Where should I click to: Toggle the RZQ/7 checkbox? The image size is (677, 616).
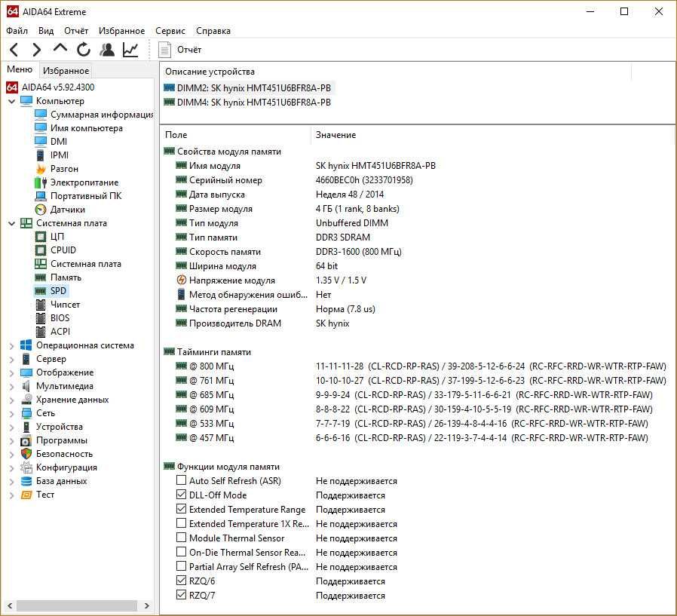pyautogui.click(x=181, y=596)
